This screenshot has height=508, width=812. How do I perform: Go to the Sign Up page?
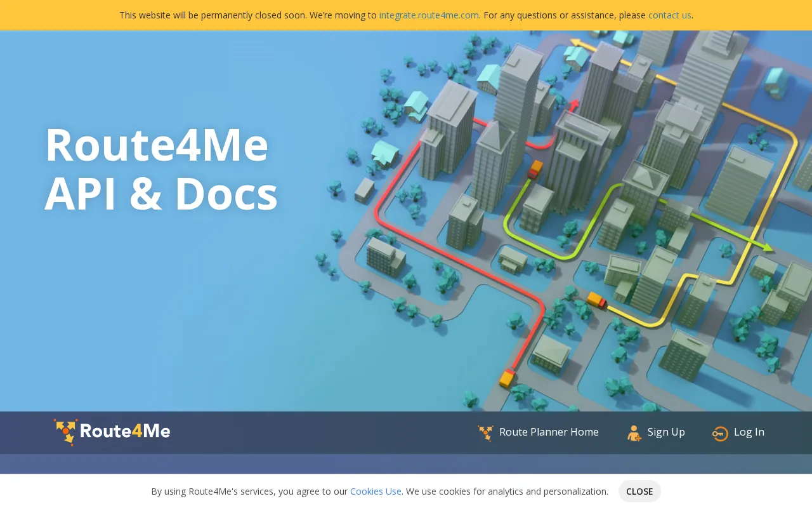[x=666, y=432]
